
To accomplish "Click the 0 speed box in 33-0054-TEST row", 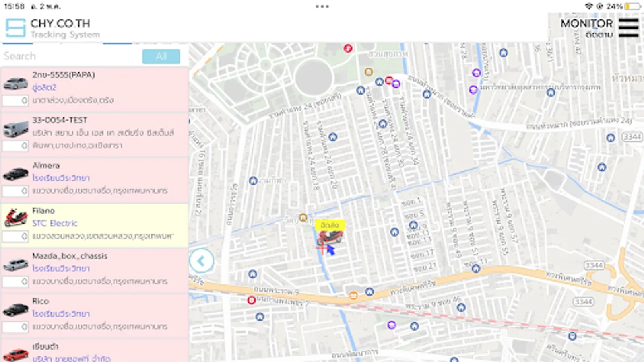I will [x=15, y=146].
